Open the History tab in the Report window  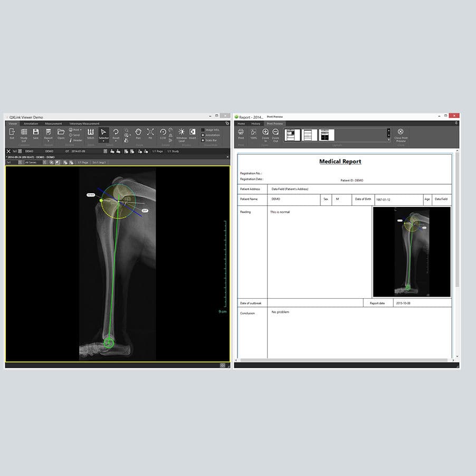pos(255,123)
